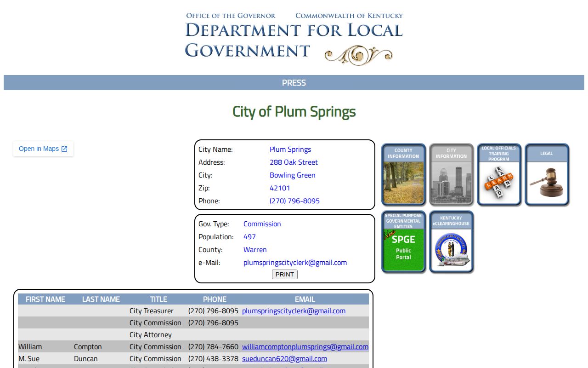Click the TITLE column header
This screenshot has width=588, height=368.
pos(158,299)
